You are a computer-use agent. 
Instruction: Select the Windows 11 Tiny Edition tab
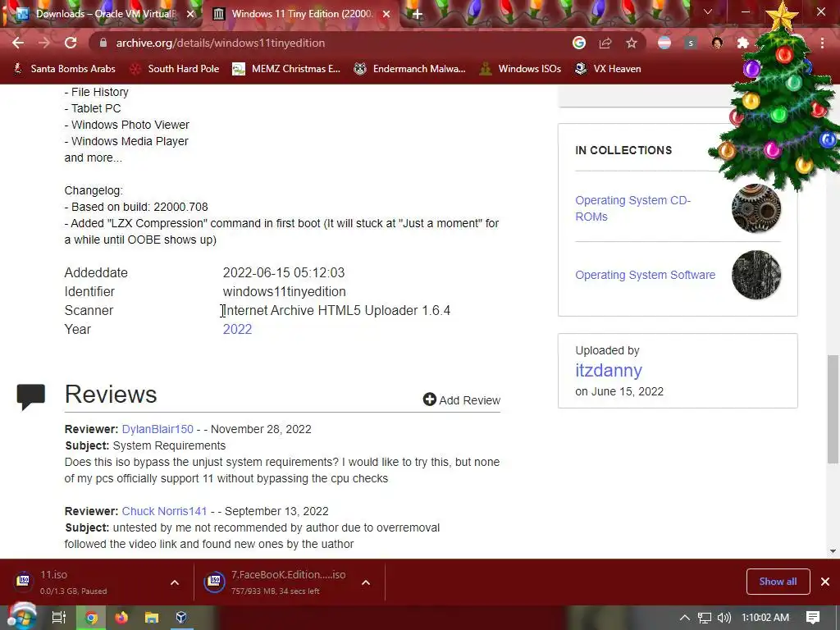(302, 14)
